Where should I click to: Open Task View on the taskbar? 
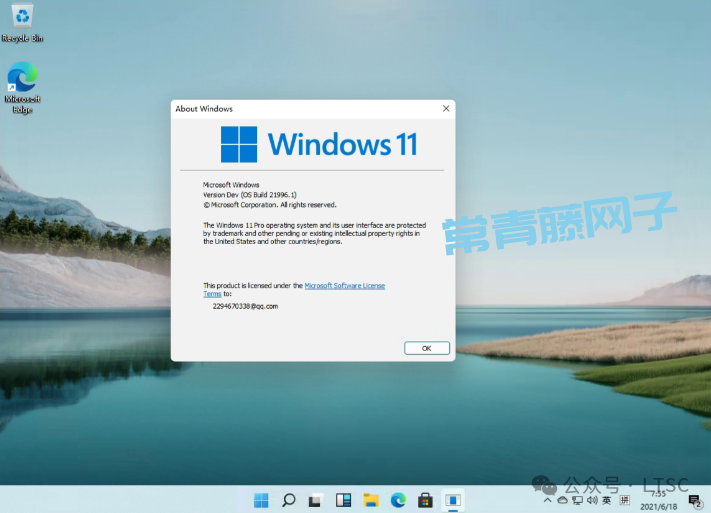[316, 500]
